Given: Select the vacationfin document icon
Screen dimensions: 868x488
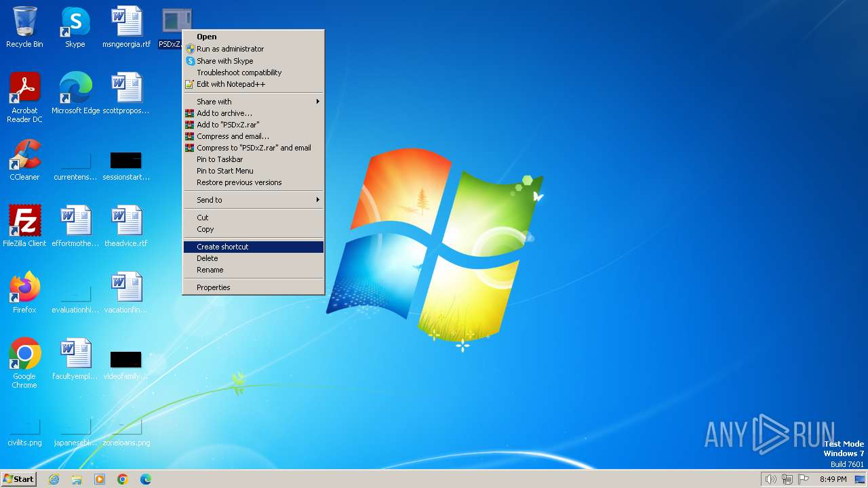Looking at the screenshot, I should click(126, 293).
